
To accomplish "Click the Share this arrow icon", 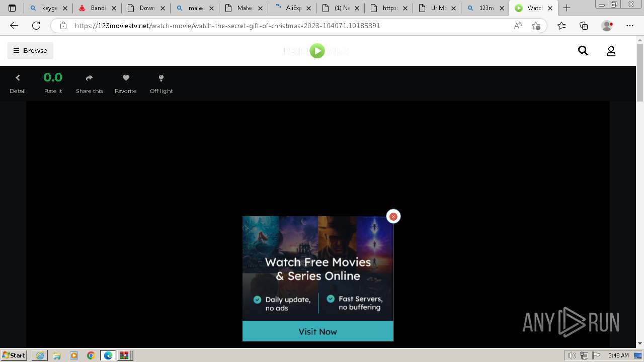I will pos(90,78).
